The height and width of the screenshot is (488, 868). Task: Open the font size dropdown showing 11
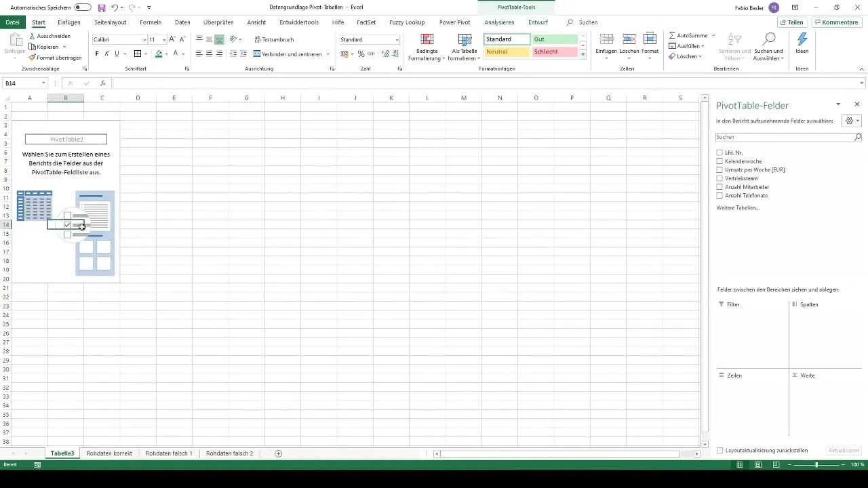164,40
